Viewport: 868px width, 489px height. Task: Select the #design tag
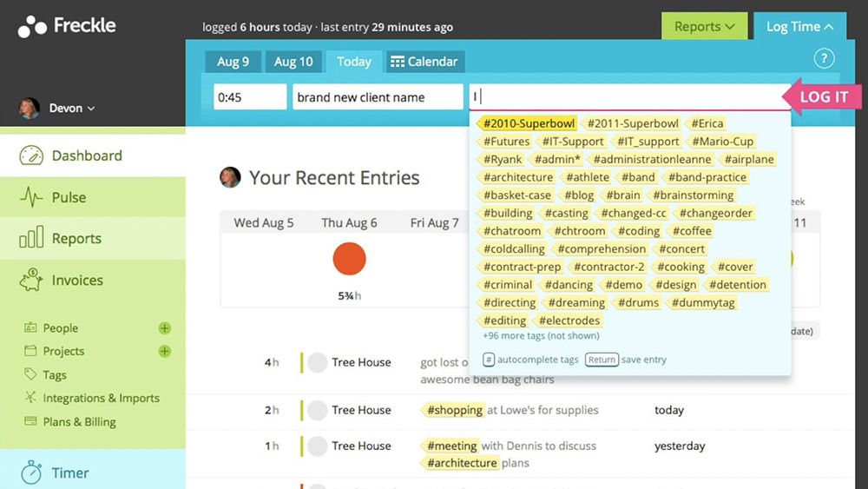pyautogui.click(x=675, y=285)
